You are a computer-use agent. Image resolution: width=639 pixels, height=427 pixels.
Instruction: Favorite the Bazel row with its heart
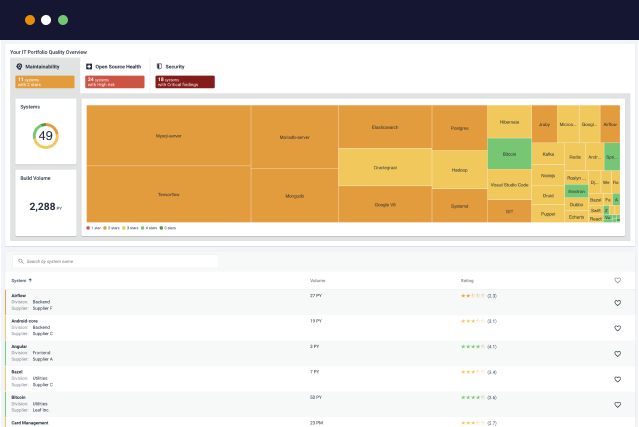pos(617,379)
